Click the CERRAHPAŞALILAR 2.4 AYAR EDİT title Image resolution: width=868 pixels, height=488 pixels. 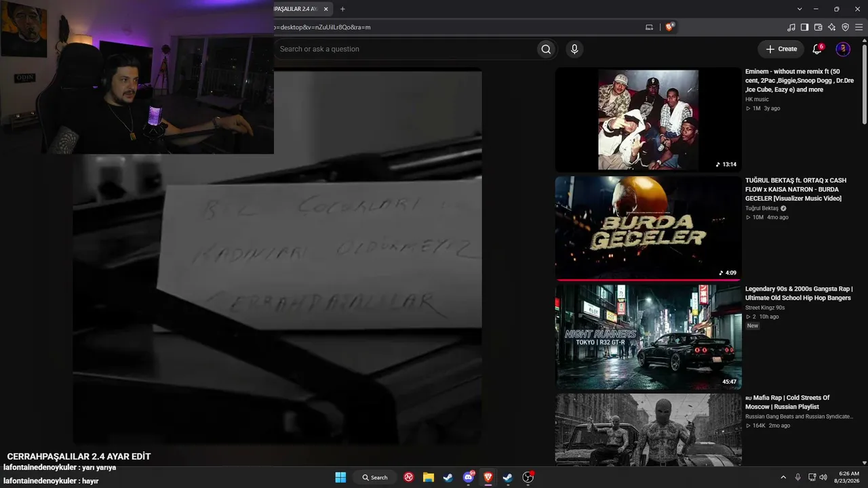79,456
